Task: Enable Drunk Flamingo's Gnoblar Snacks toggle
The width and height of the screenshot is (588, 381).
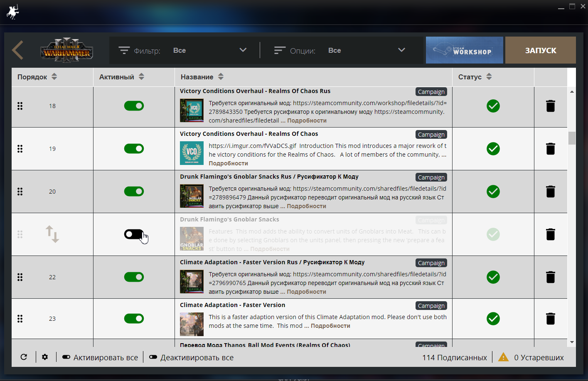Action: point(134,234)
